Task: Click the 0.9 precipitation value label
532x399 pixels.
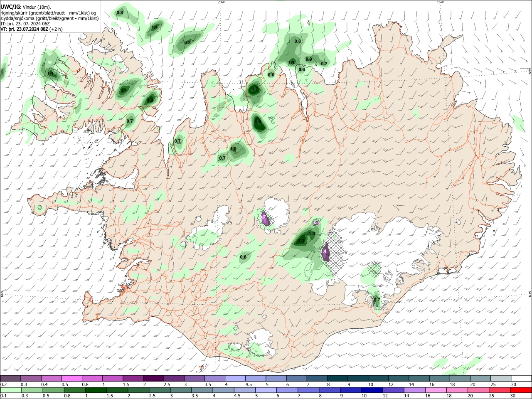Action: (309, 59)
